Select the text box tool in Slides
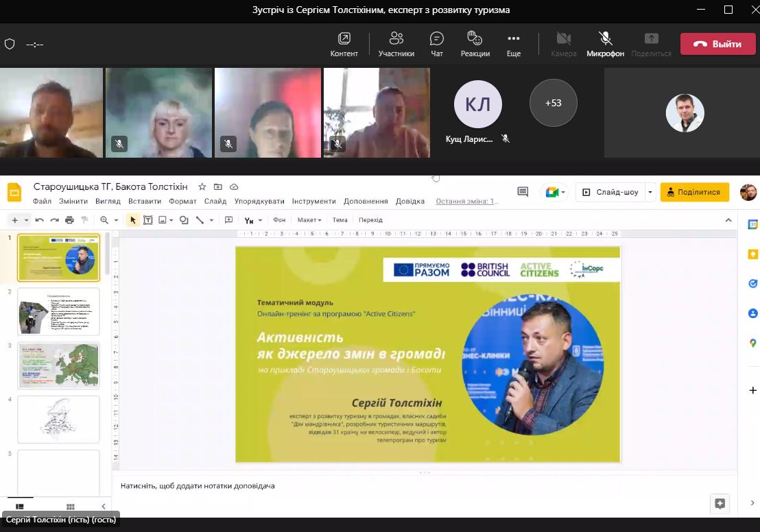The image size is (760, 532). 147,220
